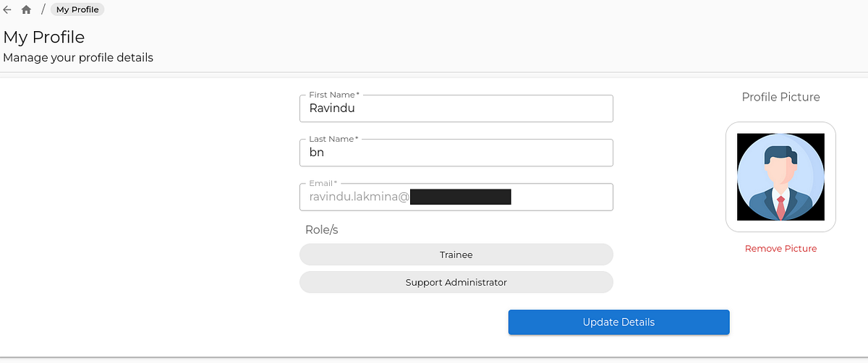
Task: Click the blacked-out email domain block
Action: pos(461,197)
